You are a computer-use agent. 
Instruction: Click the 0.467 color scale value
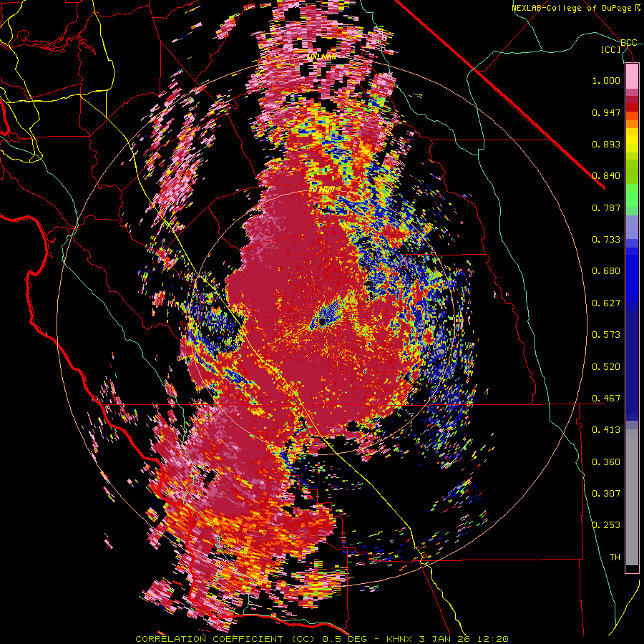(x=606, y=399)
